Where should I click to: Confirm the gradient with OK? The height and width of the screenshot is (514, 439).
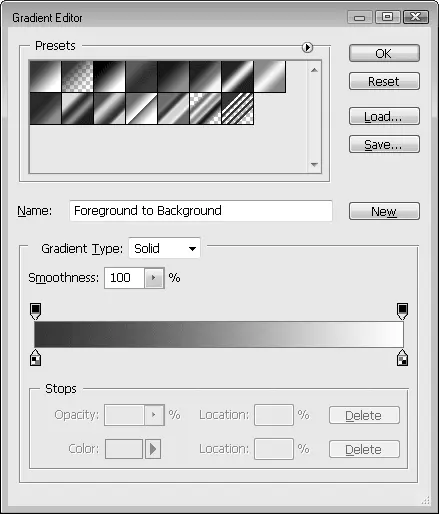tap(384, 53)
